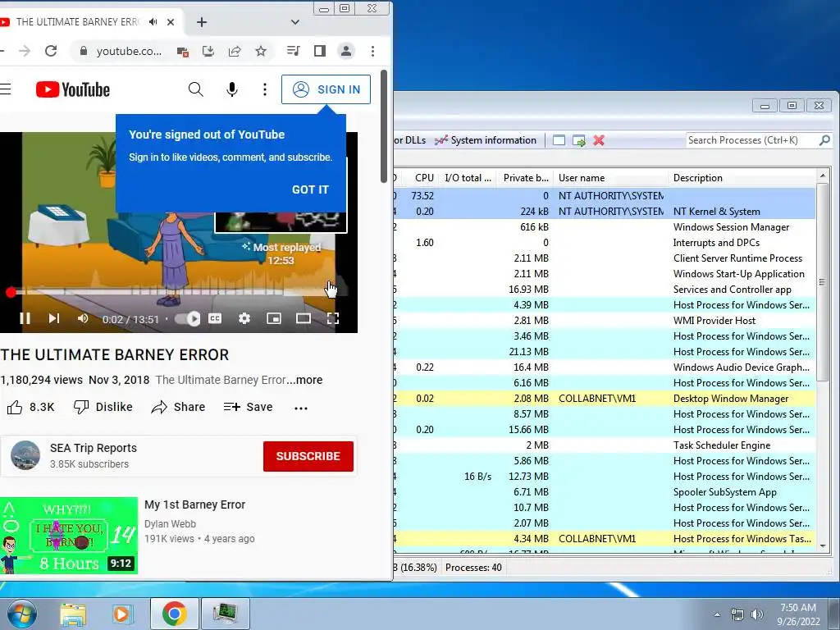Open more actions ellipsis below the video

pos(301,409)
